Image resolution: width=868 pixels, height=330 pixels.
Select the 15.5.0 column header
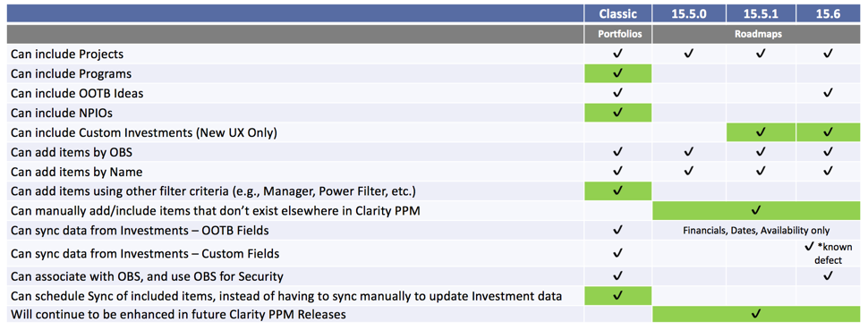[x=689, y=13]
